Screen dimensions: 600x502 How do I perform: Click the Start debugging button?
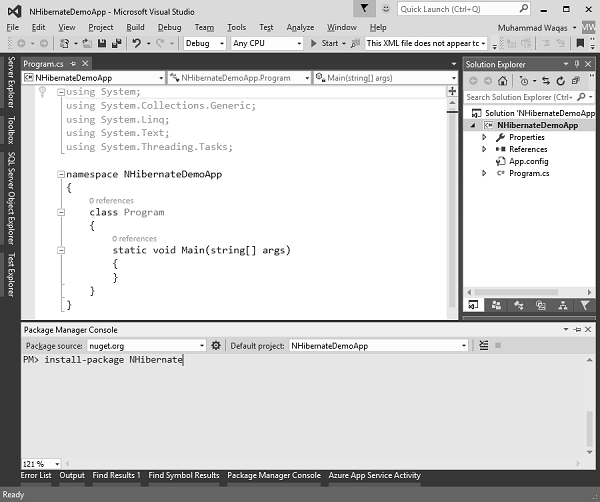[x=326, y=43]
